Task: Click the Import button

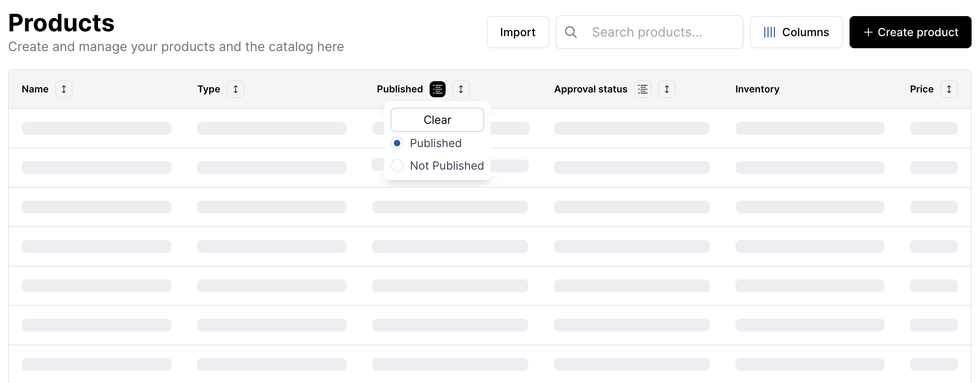Action: (x=518, y=32)
